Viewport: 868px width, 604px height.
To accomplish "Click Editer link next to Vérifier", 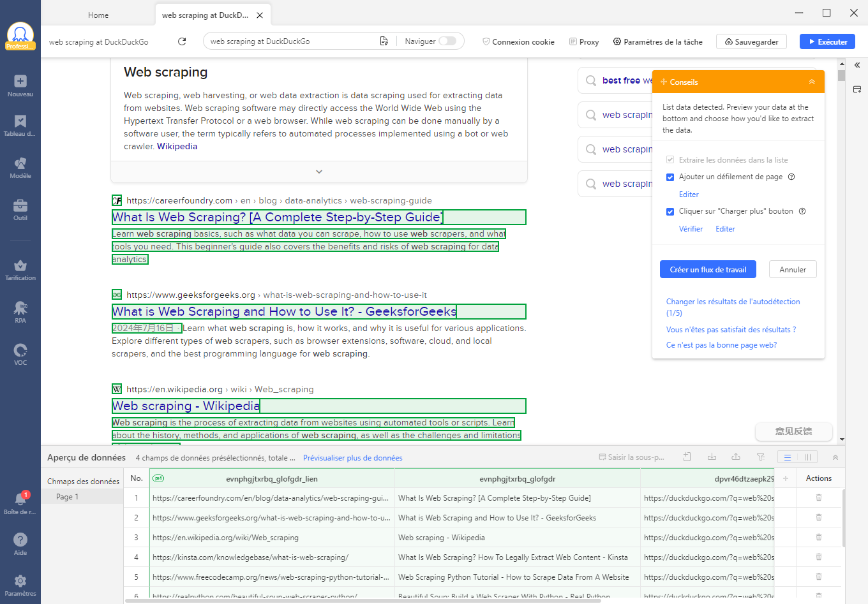I will [x=725, y=229].
